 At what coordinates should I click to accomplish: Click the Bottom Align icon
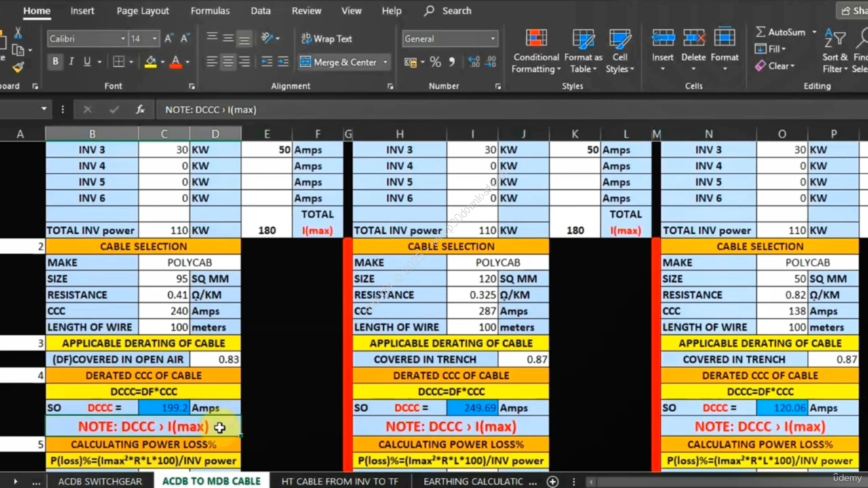244,39
